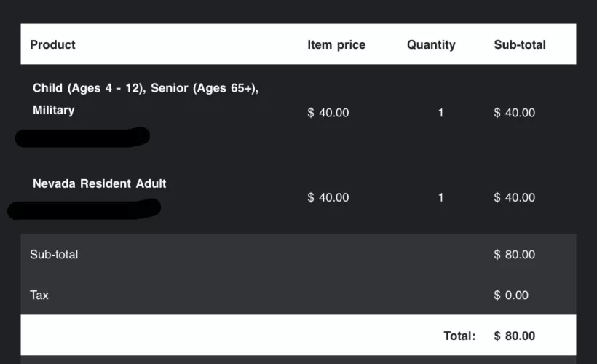Viewport: 597px width, 364px height.
Task: Click the item price of Nevada Resident Adult
Action: (328, 197)
